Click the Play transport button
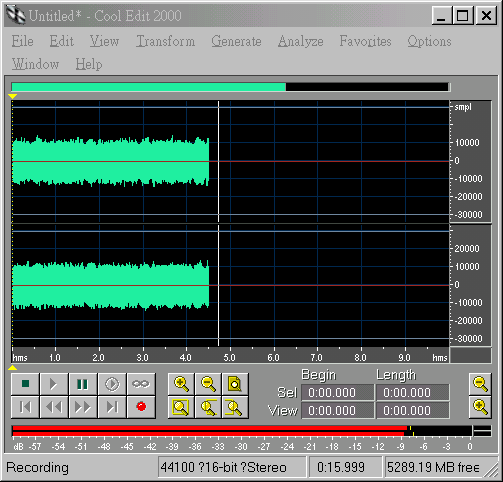503x482 pixels. [x=54, y=384]
